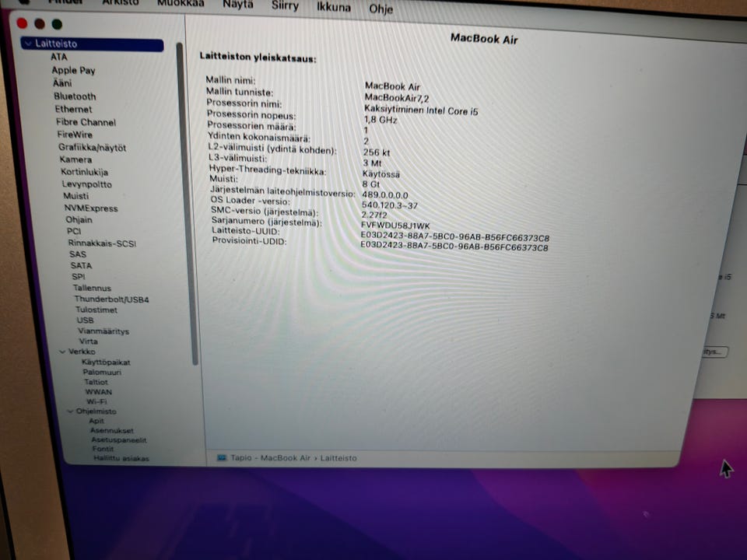Select Tallennus in the sidebar
Image resolution: width=747 pixels, height=560 pixels.
[92, 288]
